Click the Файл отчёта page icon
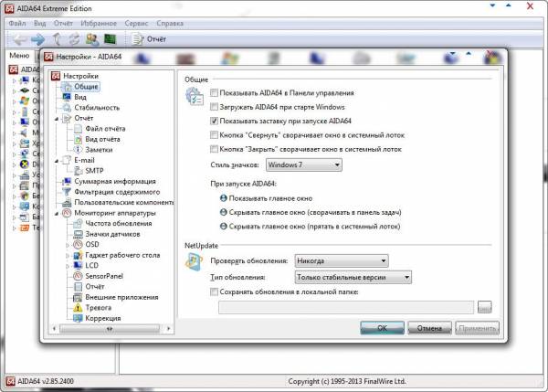548x392 pixels. point(78,129)
